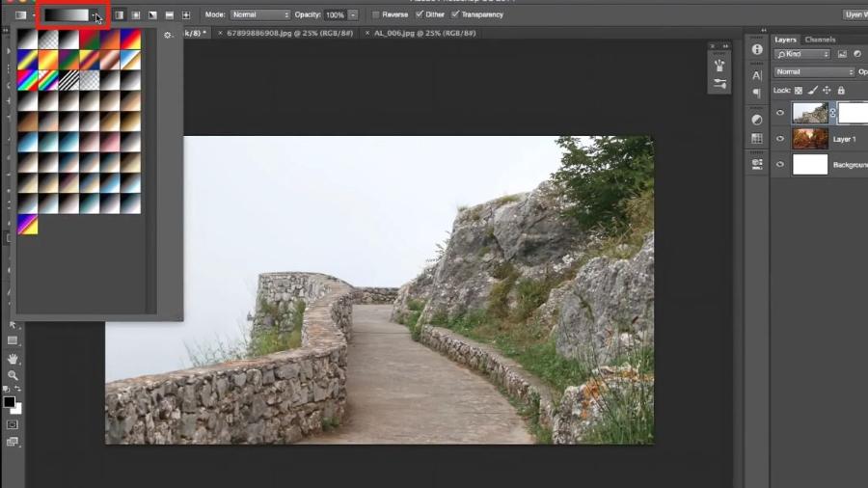Open the Info panel icon
This screenshot has width=868, height=488.
(757, 49)
